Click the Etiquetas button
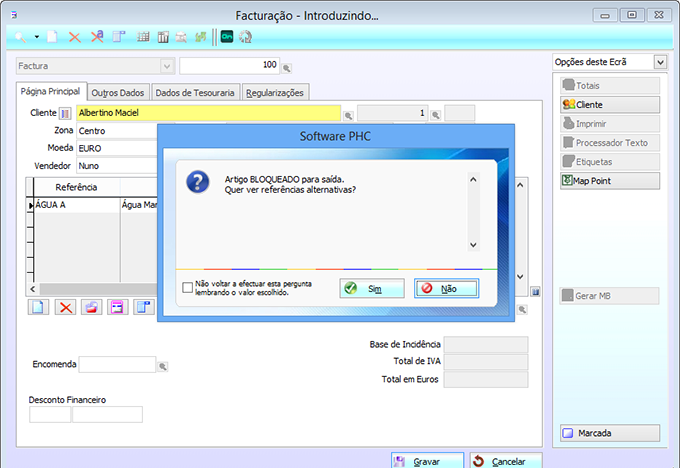680x468 pixels. pyautogui.click(x=610, y=162)
